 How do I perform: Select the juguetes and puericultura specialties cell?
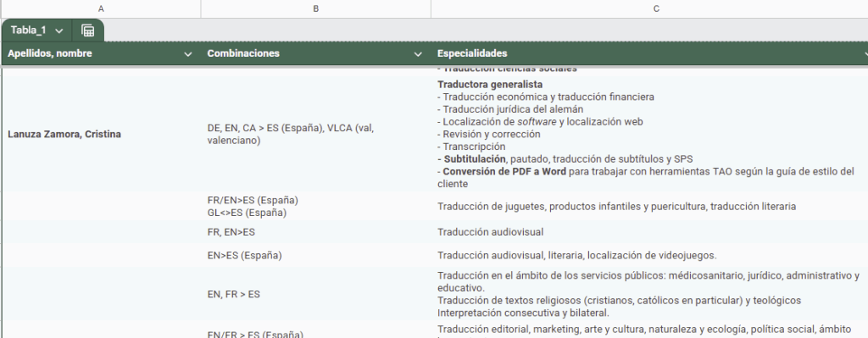point(649,207)
